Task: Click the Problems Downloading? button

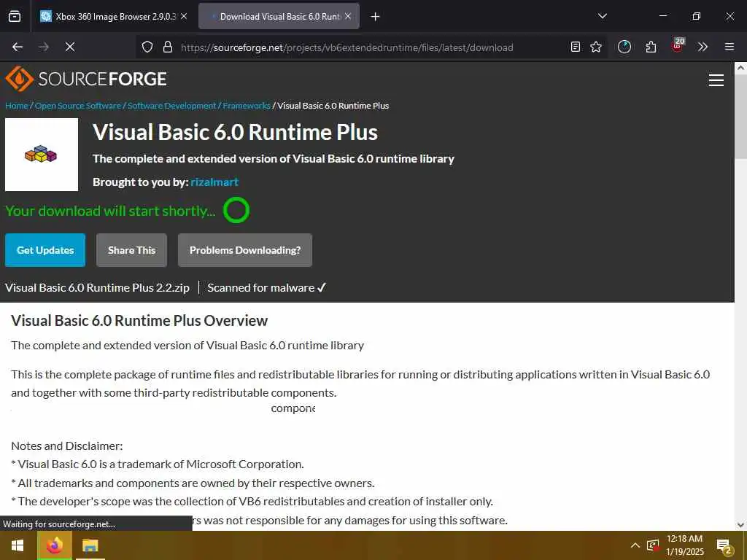Action: click(245, 250)
